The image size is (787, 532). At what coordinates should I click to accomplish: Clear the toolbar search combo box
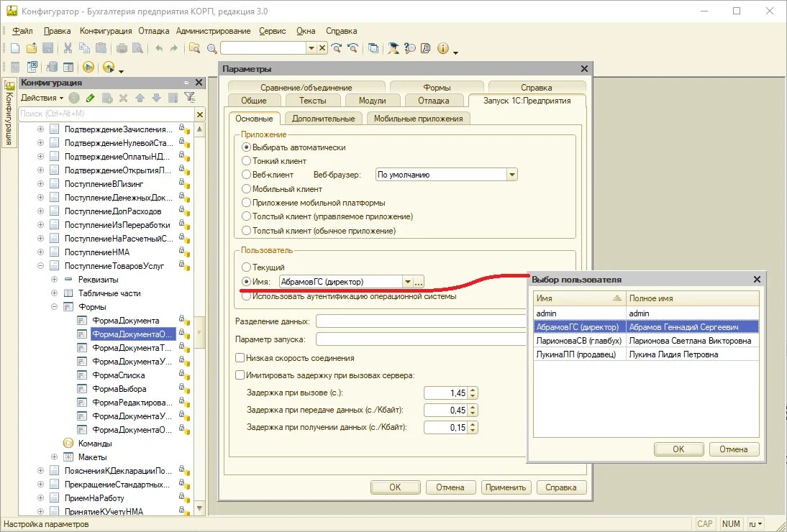(x=322, y=48)
